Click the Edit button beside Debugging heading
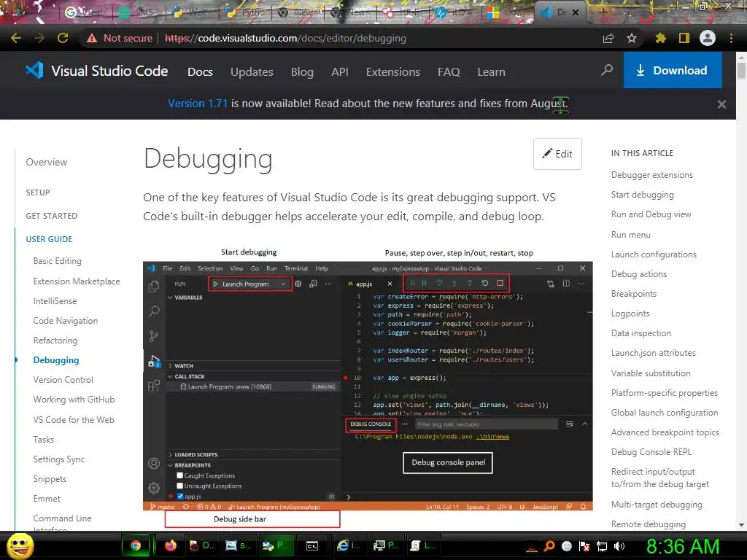This screenshot has height=560, width=747. (557, 154)
